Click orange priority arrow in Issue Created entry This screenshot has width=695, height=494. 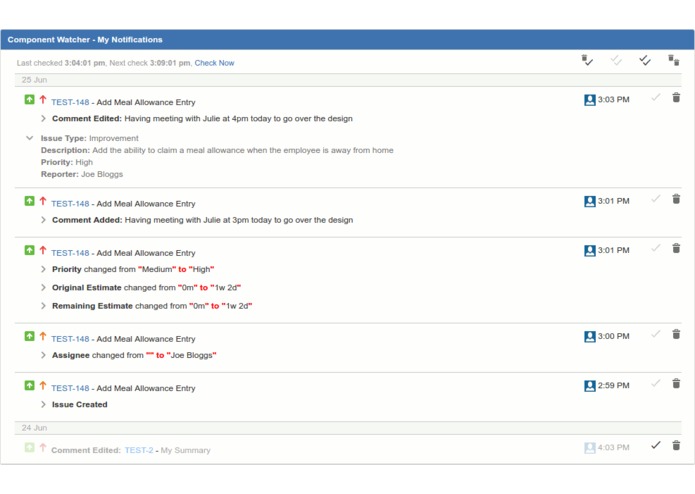point(43,385)
